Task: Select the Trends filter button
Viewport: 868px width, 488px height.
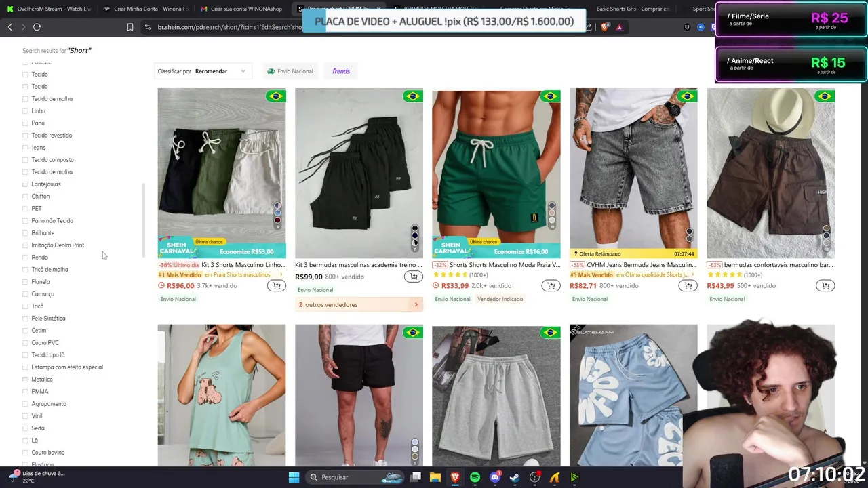Action: click(340, 71)
